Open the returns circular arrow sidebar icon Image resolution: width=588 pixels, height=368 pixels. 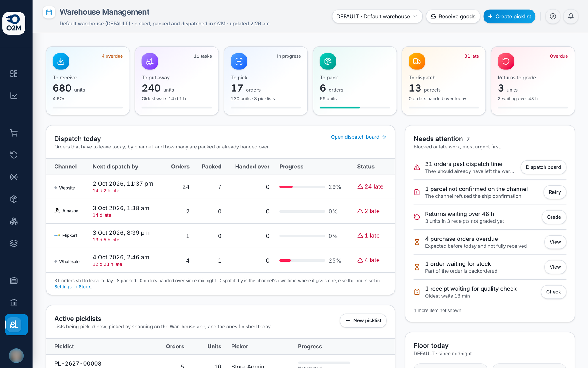(x=14, y=155)
